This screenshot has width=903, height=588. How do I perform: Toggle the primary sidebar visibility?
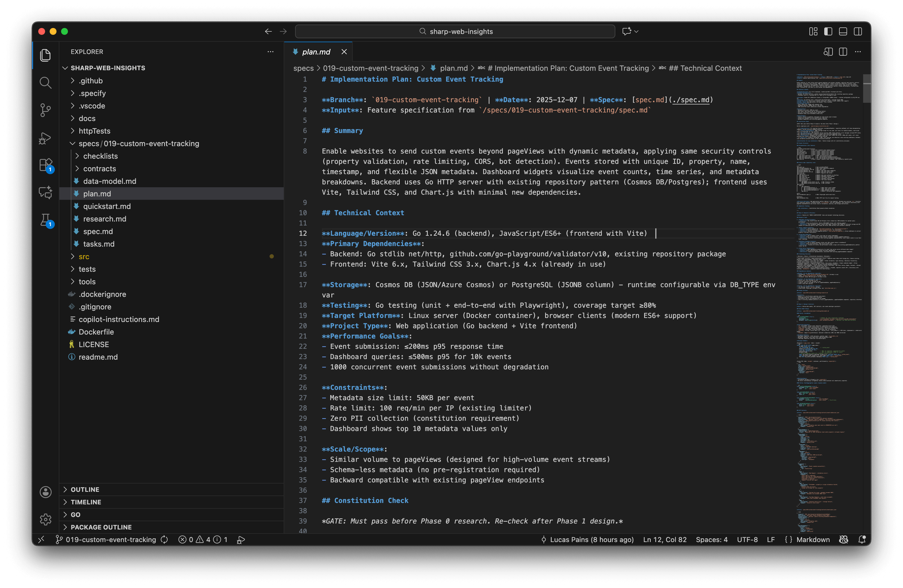click(x=828, y=31)
